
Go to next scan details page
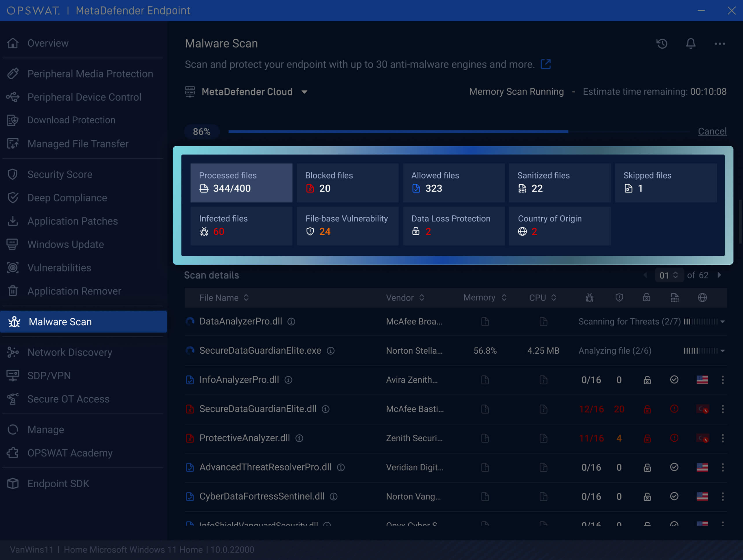[719, 275]
